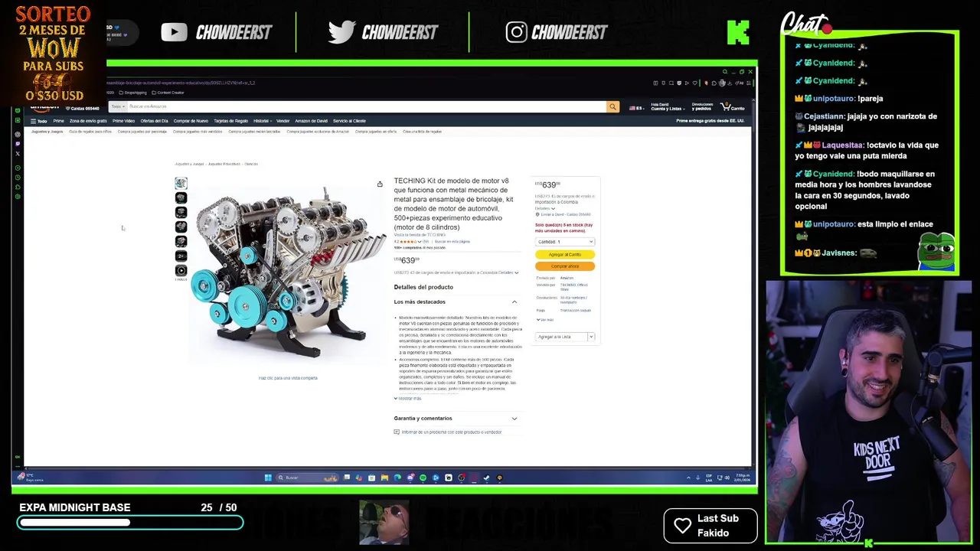Click the 'Informar de un problema' icon
980x551 pixels.
(397, 432)
